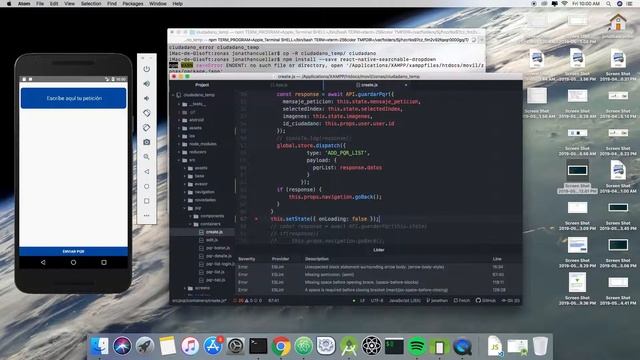640x360 pixels.
Task: Click the emulator sidebar back triangle
Action: click(147, 171)
